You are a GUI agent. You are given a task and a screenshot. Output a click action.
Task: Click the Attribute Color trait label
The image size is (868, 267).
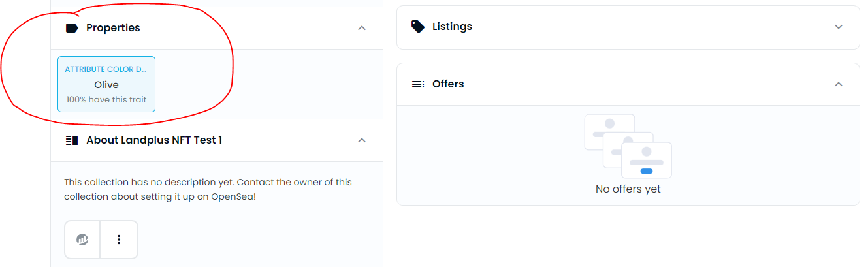(x=106, y=69)
